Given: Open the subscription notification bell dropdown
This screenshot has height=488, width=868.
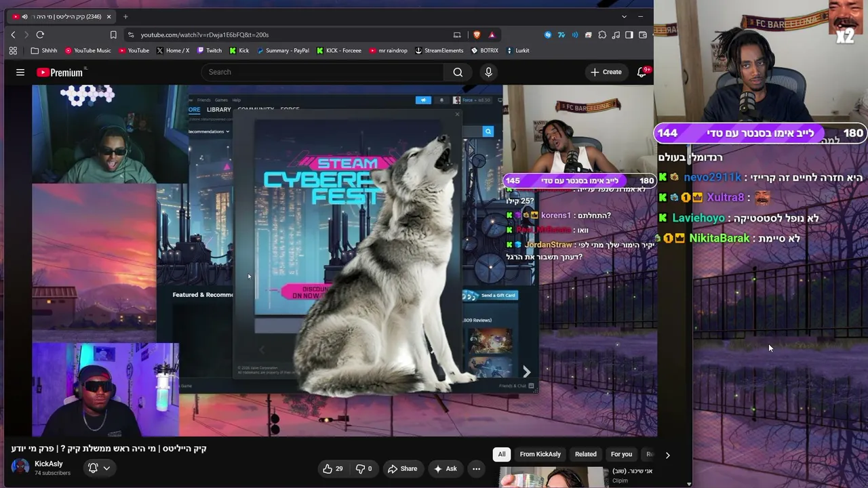Looking at the screenshot, I should coord(99,468).
